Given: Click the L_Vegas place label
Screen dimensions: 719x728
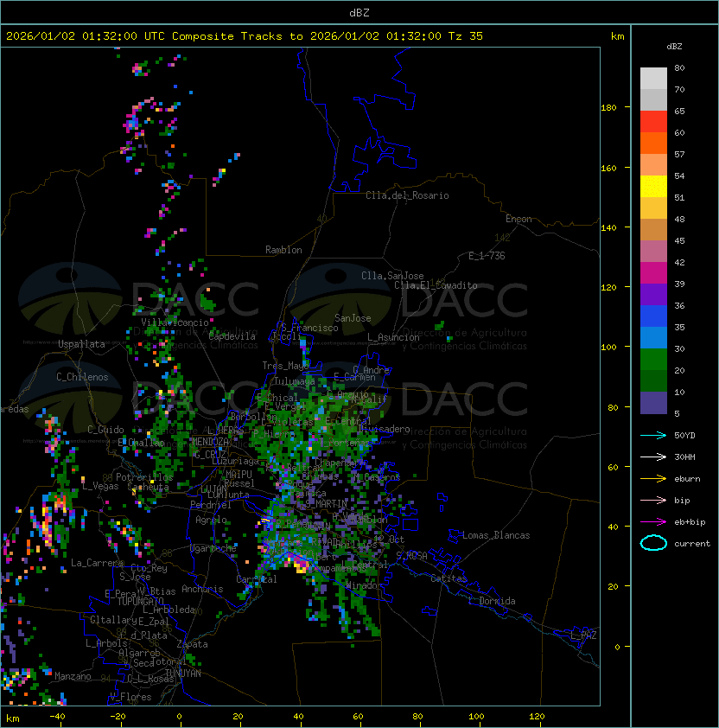Looking at the screenshot, I should click(100, 487).
